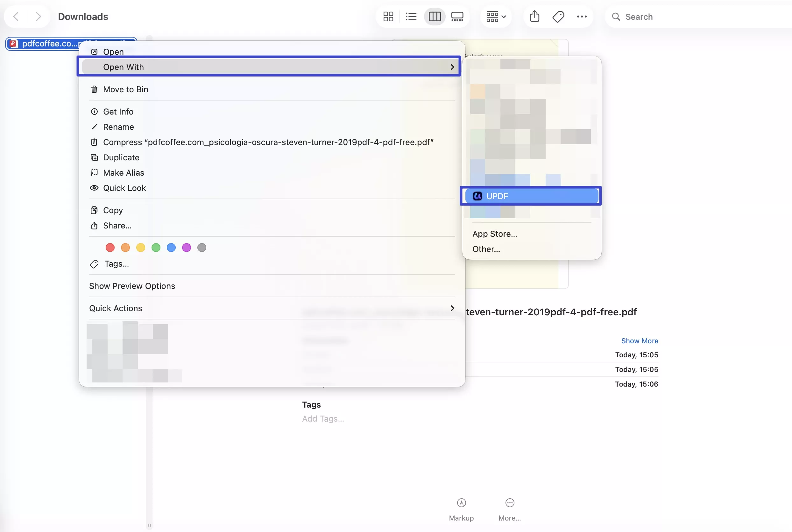This screenshot has width=792, height=532.
Task: Expand the Quick Actions submenu
Action: click(x=272, y=308)
